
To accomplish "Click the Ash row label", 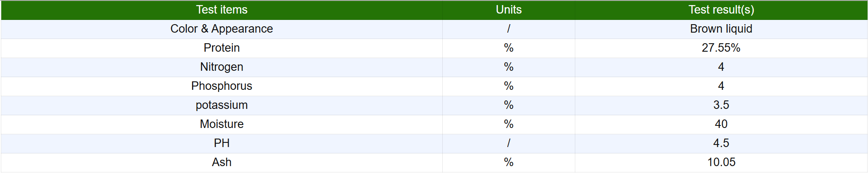I will [x=221, y=162].
